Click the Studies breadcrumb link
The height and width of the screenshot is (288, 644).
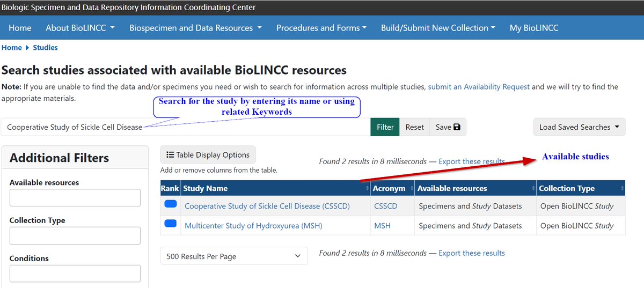point(45,47)
